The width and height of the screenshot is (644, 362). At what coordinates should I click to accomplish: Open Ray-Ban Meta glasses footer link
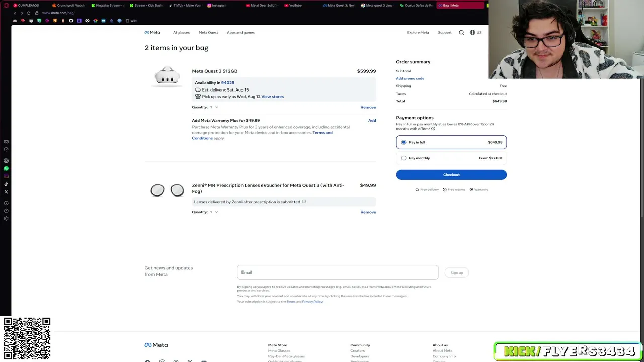tap(286, 356)
